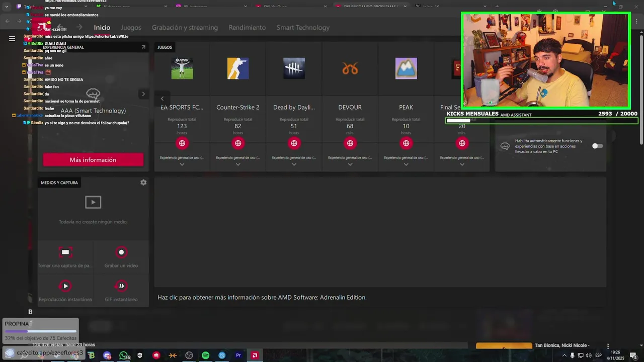Click the Dead by Daylight game icon

click(x=294, y=68)
